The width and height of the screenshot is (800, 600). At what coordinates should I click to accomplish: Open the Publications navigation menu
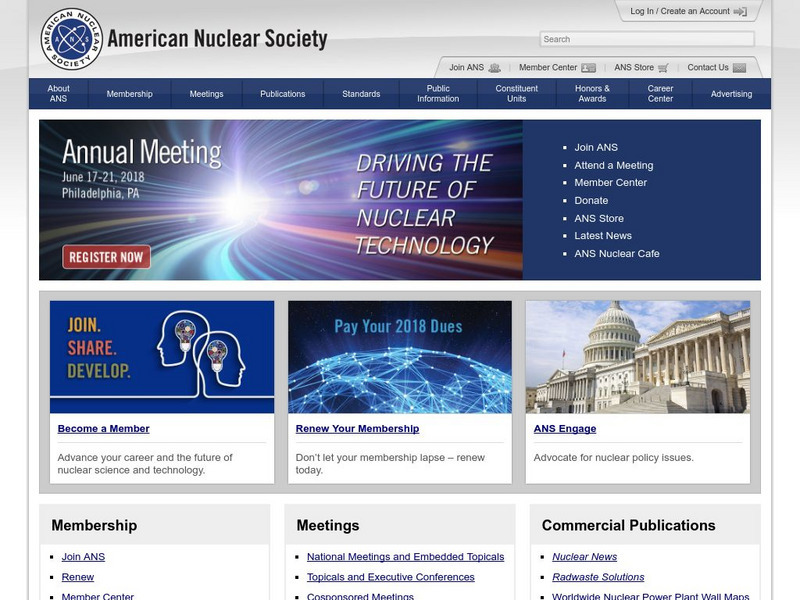283,94
